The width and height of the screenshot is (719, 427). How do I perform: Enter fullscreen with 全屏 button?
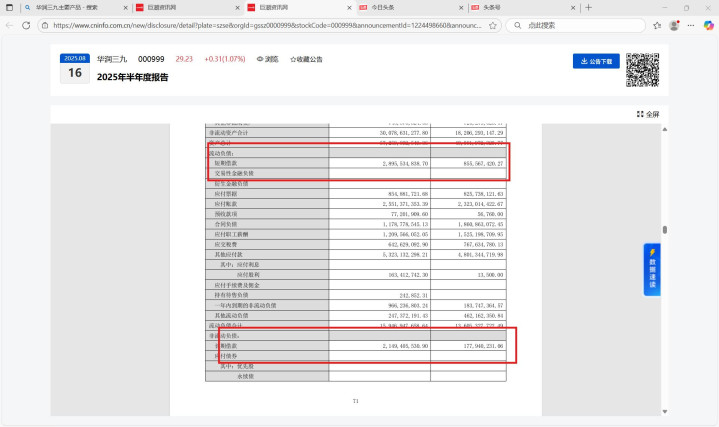point(647,114)
